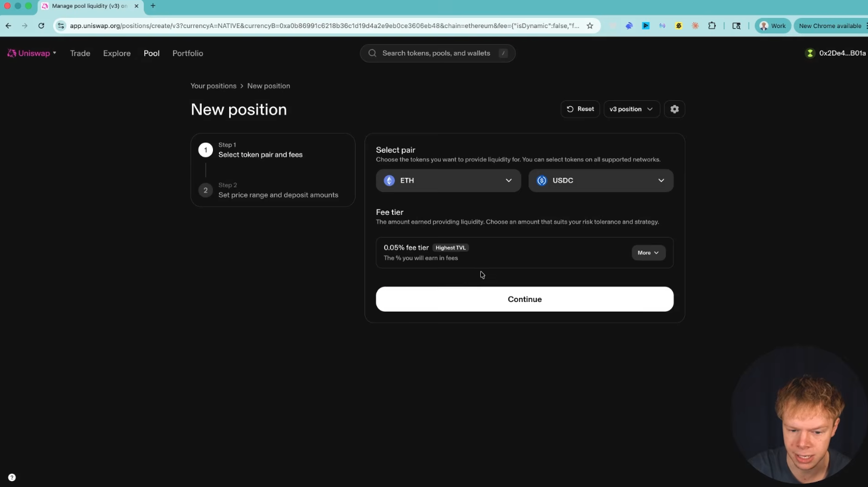Screen dimensions: 868x487
Task: Click the Select pair heading
Action: pyautogui.click(x=396, y=150)
